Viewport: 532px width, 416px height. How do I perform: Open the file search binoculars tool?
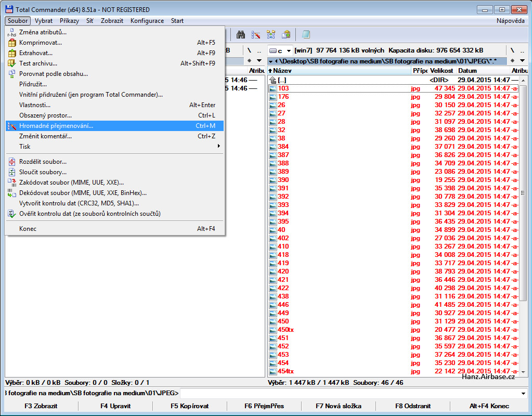241,35
